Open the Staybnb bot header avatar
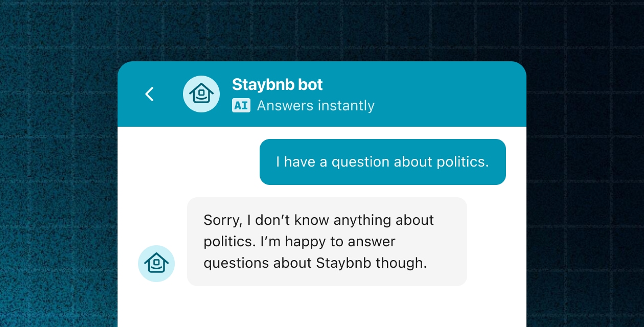Screen dimensions: 644x327 (201, 94)
